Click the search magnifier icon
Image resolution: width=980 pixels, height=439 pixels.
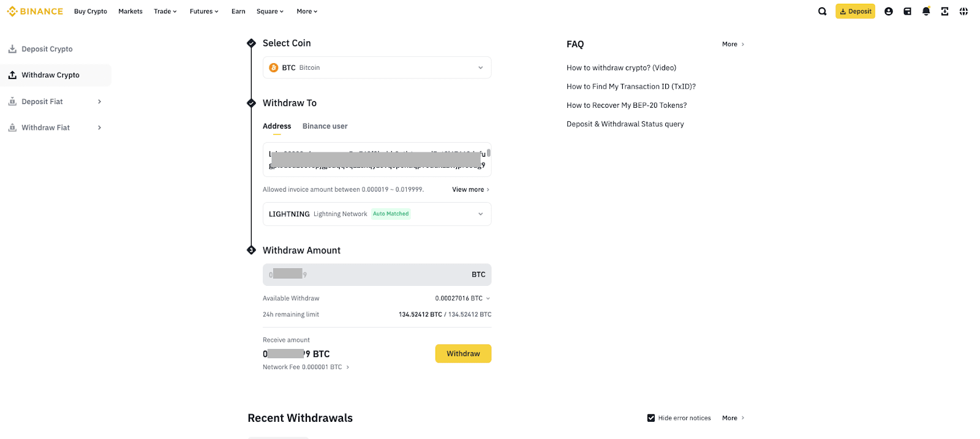pos(822,11)
